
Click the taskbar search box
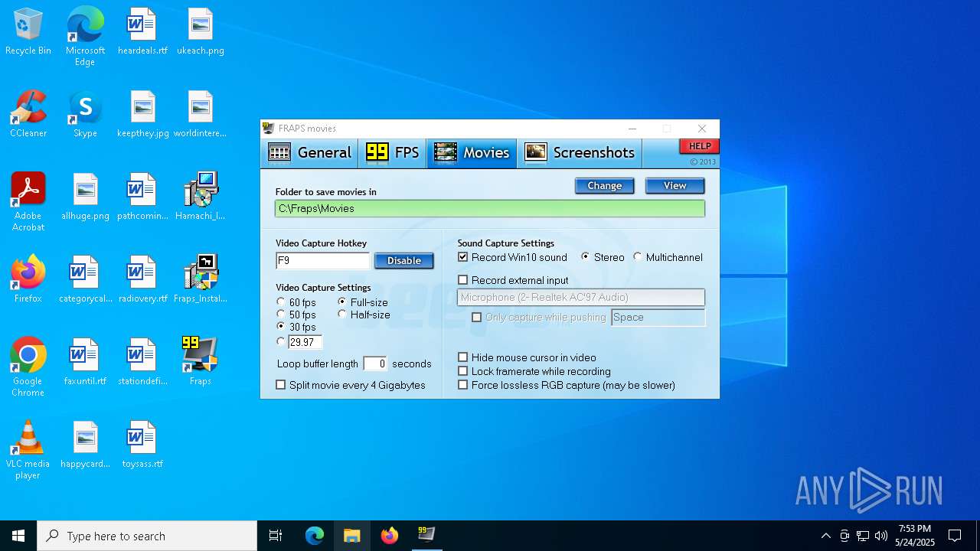147,536
